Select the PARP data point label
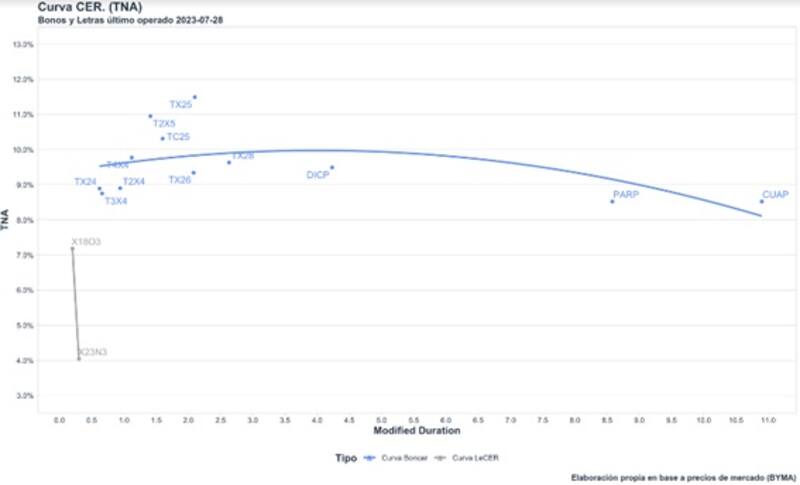The height and width of the screenshot is (485, 800). (626, 194)
